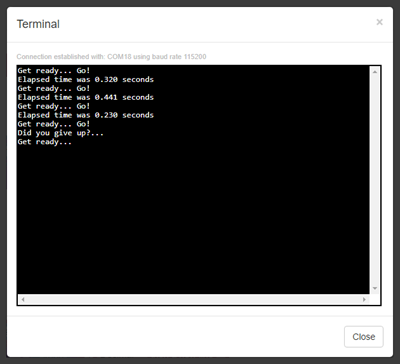This screenshot has height=364, width=400.
Task: Click the horizontal scrollbar right arrow
Action: [364, 299]
